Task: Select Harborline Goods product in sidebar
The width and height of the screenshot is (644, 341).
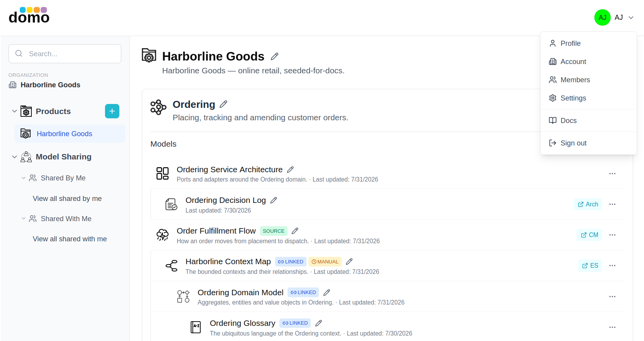Action: pos(70,134)
